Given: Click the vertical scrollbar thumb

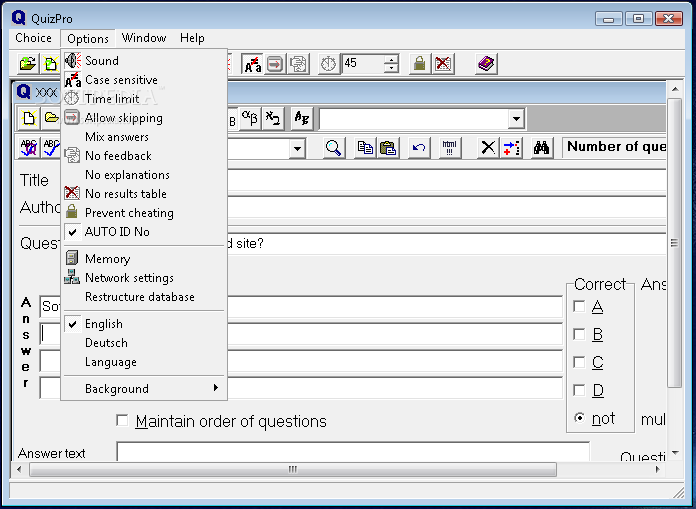Looking at the screenshot, I should tap(675, 243).
